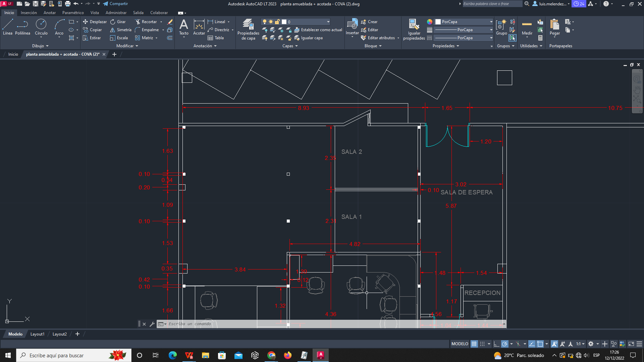Click the Desplazar move tool

click(x=95, y=22)
